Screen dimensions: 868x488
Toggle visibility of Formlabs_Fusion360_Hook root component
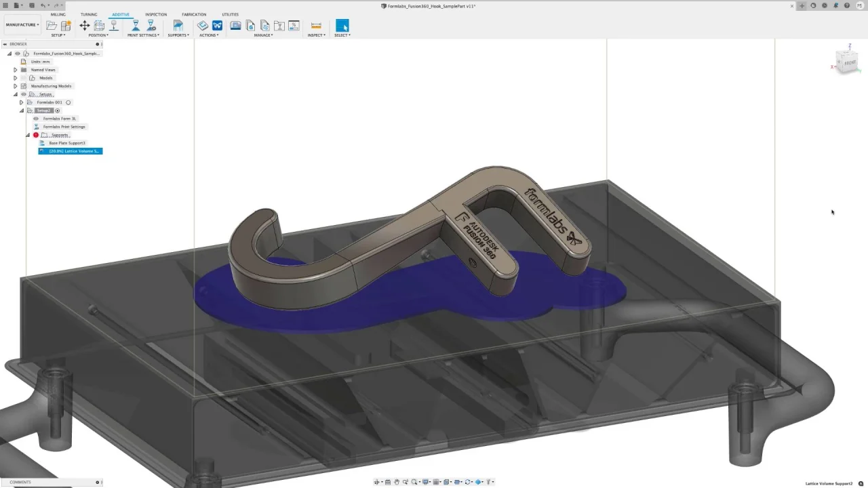point(18,54)
